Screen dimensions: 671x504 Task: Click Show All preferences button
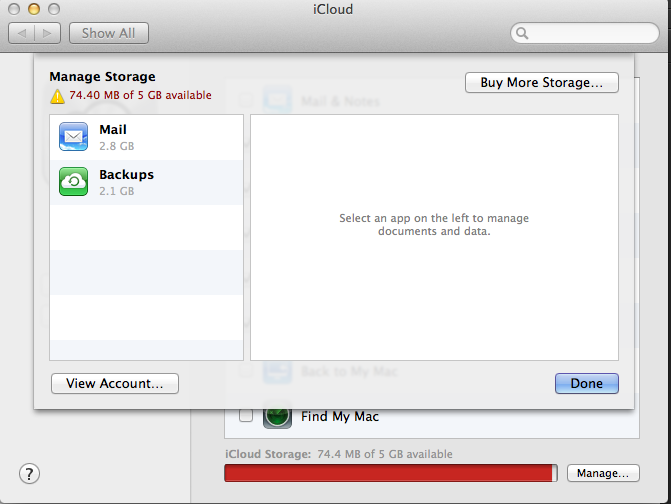tap(109, 33)
